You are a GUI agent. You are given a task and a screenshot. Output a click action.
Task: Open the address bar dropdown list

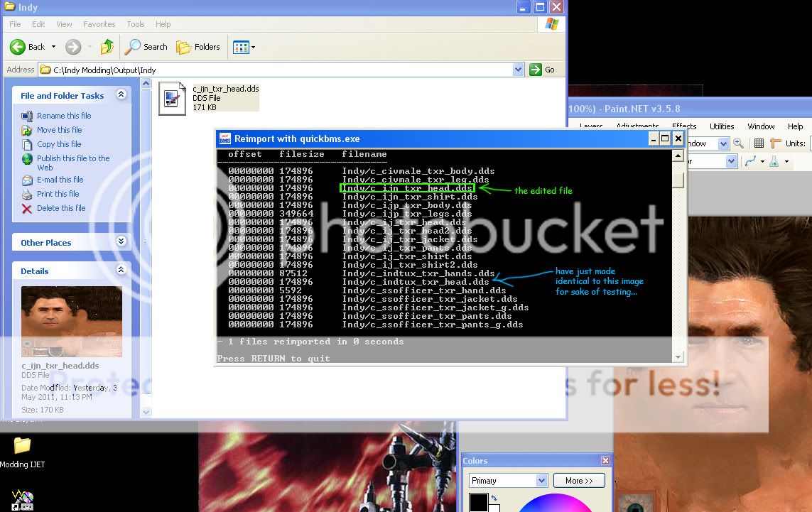(519, 70)
